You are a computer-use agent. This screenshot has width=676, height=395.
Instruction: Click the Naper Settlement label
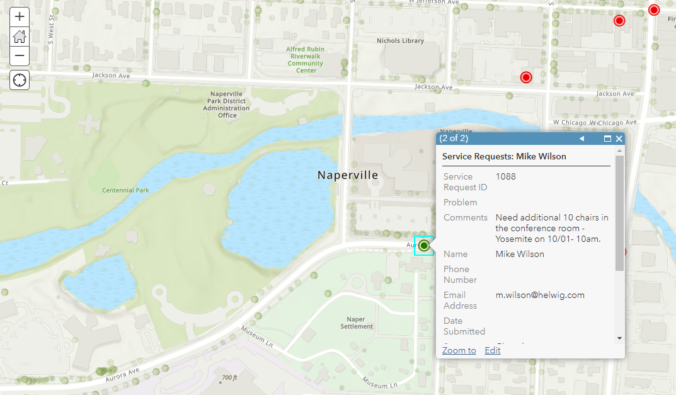(x=357, y=323)
